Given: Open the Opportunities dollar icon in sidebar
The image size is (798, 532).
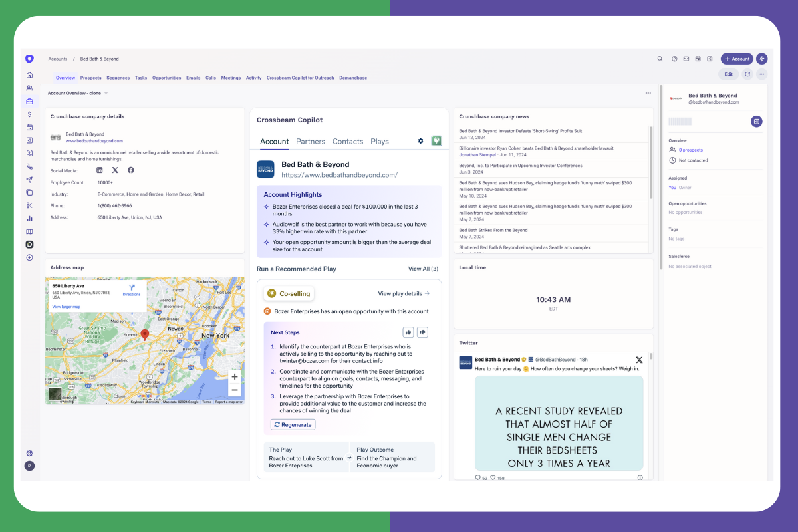Looking at the screenshot, I should click(x=29, y=114).
